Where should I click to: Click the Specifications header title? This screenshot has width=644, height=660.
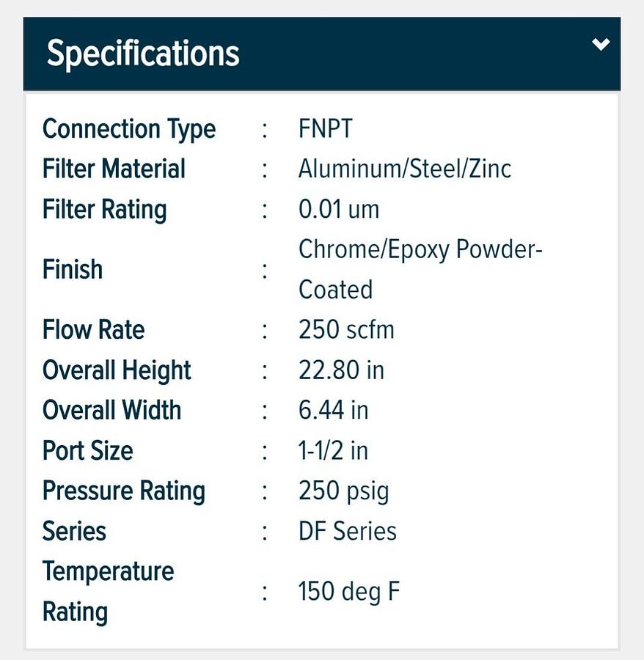(x=143, y=54)
